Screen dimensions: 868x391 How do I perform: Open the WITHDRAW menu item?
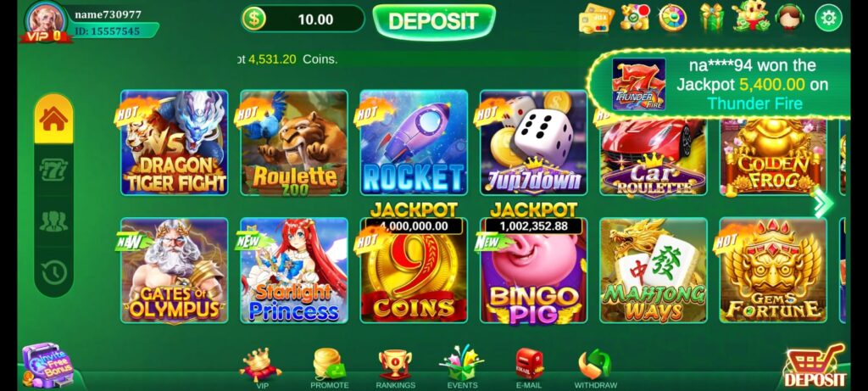[595, 368]
